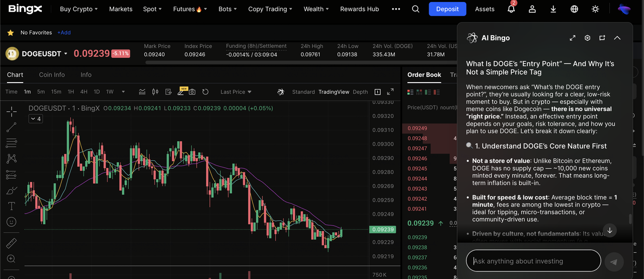Open the notifications bell
Screen dimensions: 644x279
pyautogui.click(x=511, y=9)
